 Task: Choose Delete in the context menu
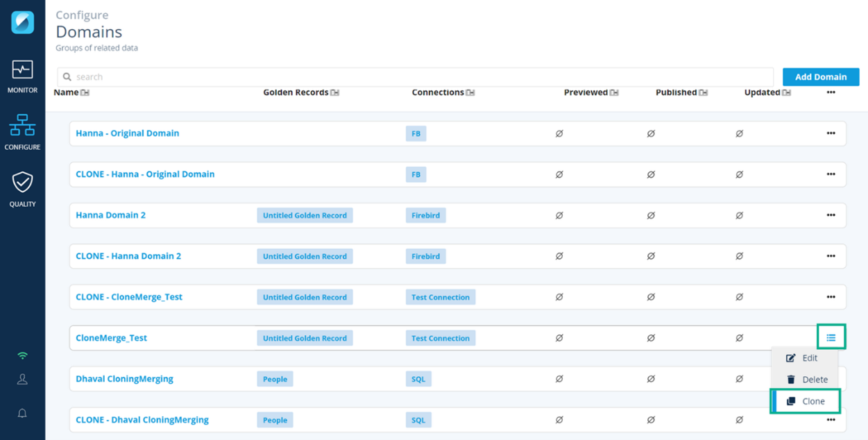point(806,380)
